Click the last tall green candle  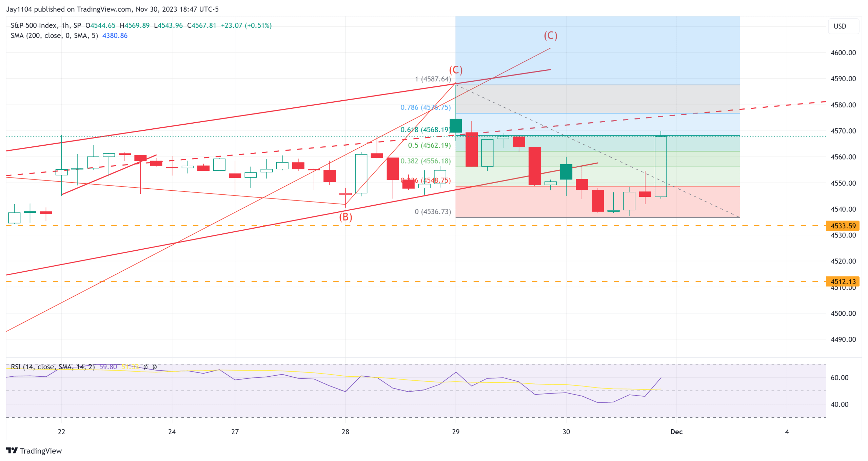click(660, 166)
